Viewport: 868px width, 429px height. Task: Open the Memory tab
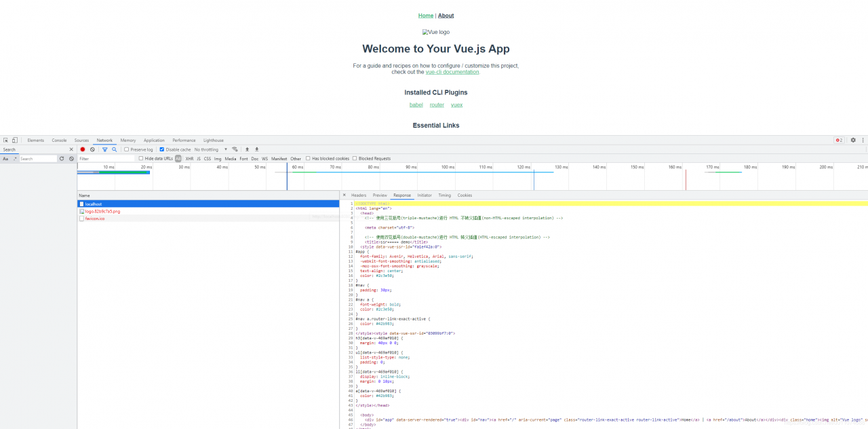[128, 140]
